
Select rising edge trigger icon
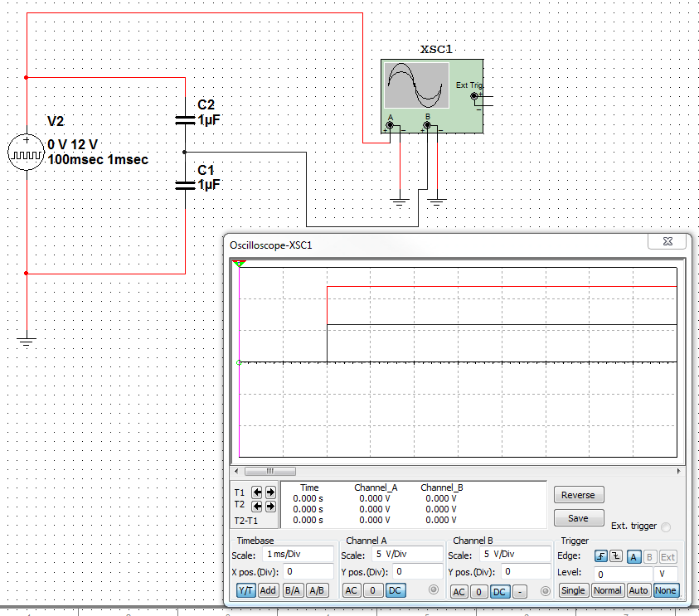point(602,556)
